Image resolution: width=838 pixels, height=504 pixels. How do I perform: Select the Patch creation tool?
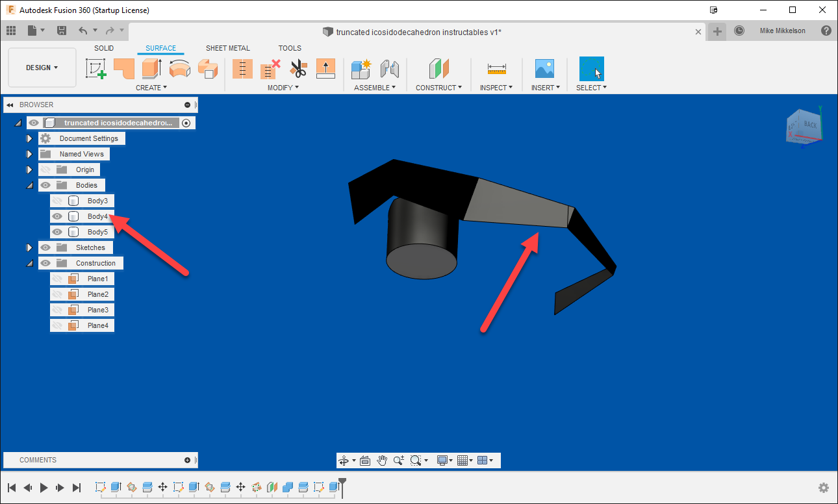point(124,68)
